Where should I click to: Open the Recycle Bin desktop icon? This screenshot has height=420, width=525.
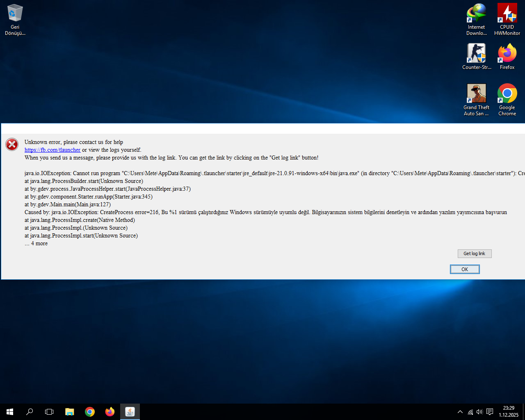[x=15, y=20]
